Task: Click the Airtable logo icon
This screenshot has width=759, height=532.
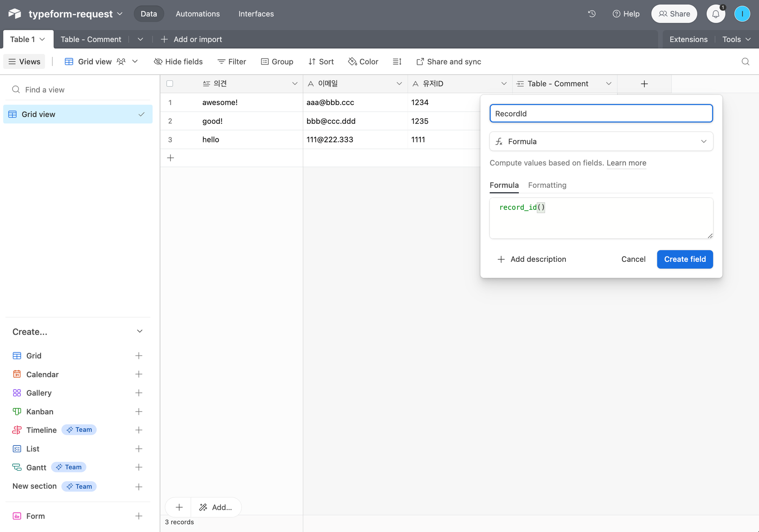Action: tap(15, 14)
